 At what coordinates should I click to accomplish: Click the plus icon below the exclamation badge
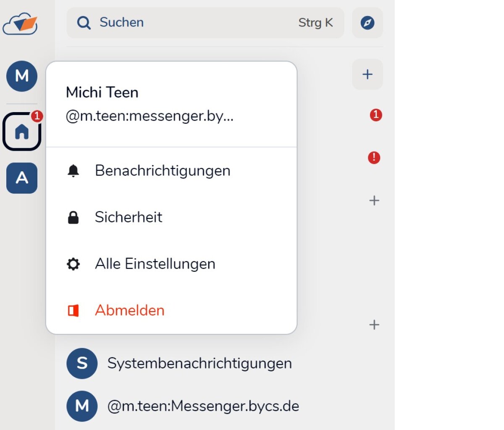tap(374, 201)
